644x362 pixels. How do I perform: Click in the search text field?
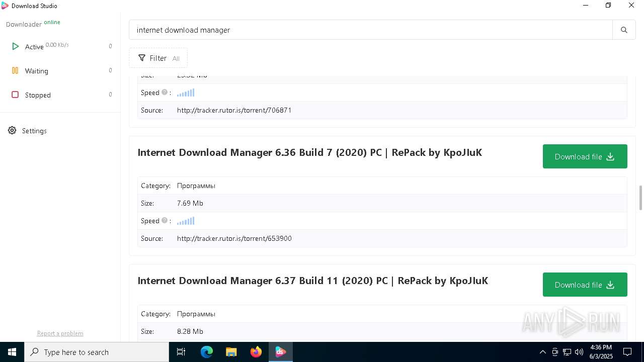370,30
